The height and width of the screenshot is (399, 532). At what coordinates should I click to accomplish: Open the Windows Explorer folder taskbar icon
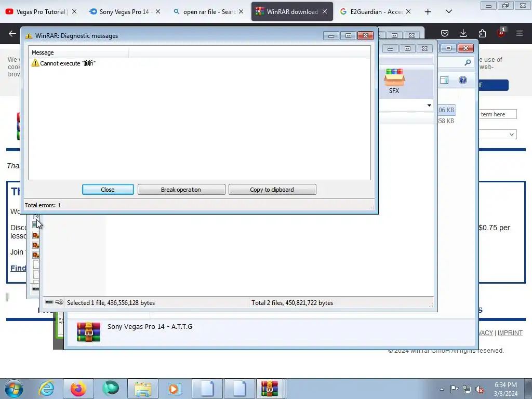click(x=143, y=389)
